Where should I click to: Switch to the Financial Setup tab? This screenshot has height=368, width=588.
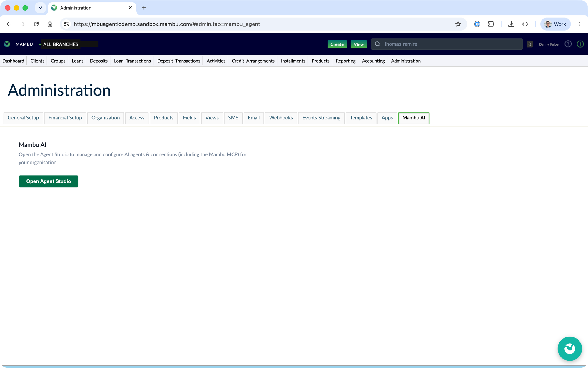pyautogui.click(x=65, y=118)
